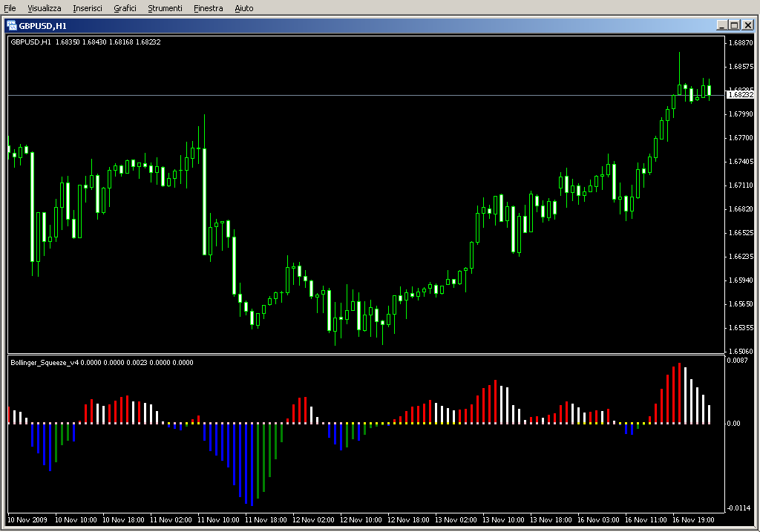The height and width of the screenshot is (532, 760).
Task: Click the 1.65355 price scale label
Action: click(741, 327)
